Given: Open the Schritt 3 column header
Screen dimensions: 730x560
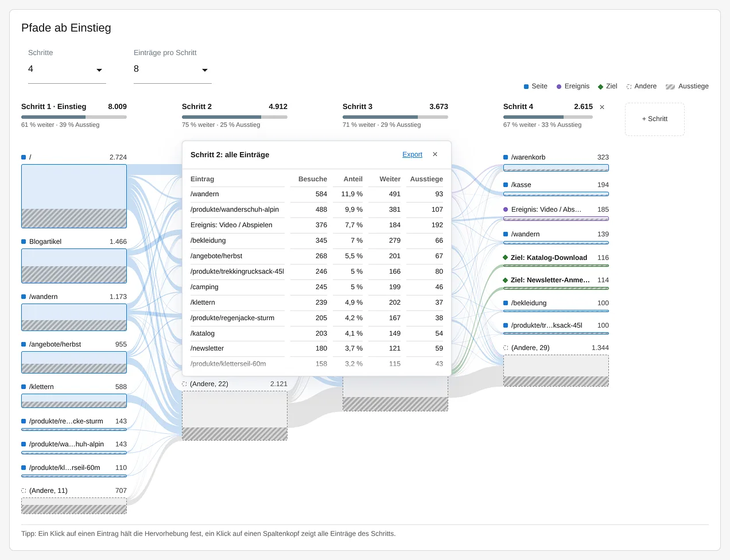Looking at the screenshot, I should (395, 115).
